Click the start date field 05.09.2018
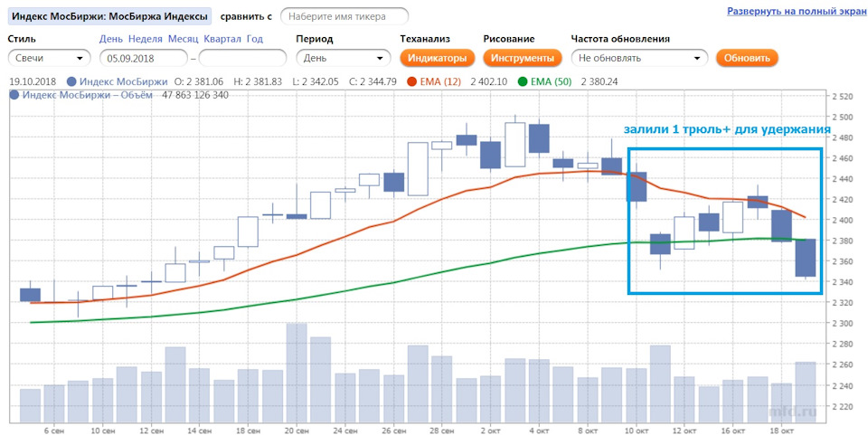The width and height of the screenshot is (868, 435). (144, 58)
